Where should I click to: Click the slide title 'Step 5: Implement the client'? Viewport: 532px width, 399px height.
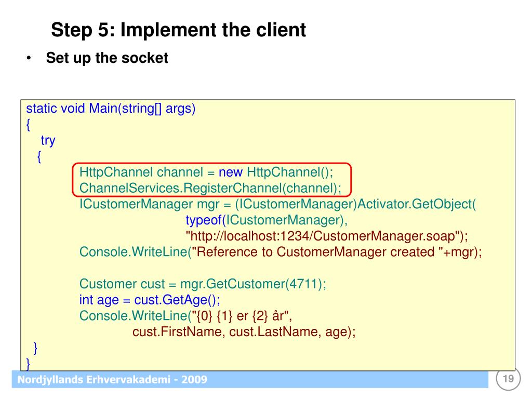point(179,30)
